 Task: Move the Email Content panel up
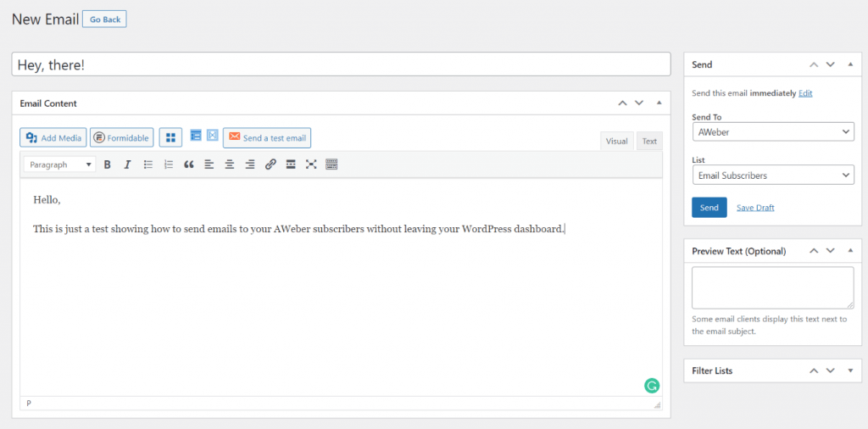(x=623, y=103)
